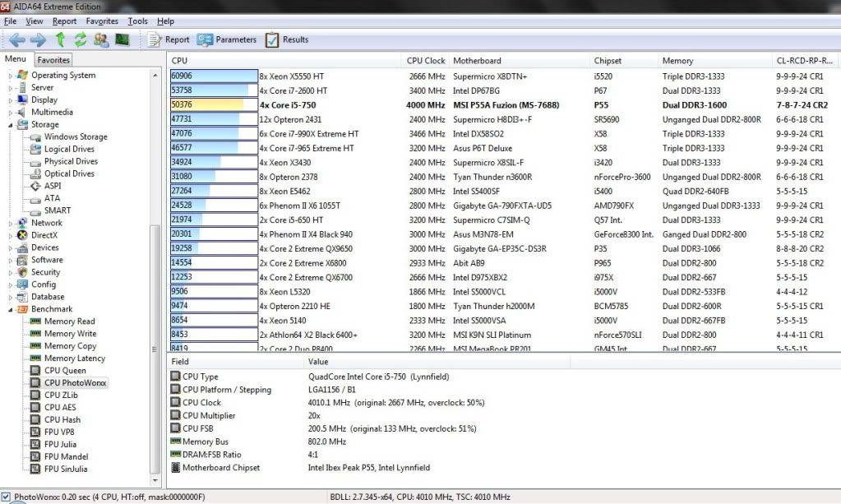The width and height of the screenshot is (841, 504).
Task: Sort by the Memory column header
Action: click(x=715, y=61)
